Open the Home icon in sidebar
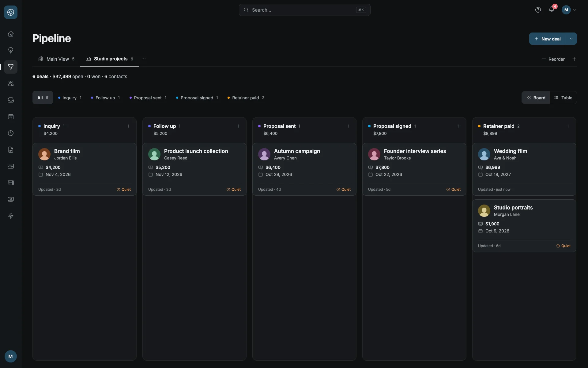The width and height of the screenshot is (588, 368). click(11, 34)
